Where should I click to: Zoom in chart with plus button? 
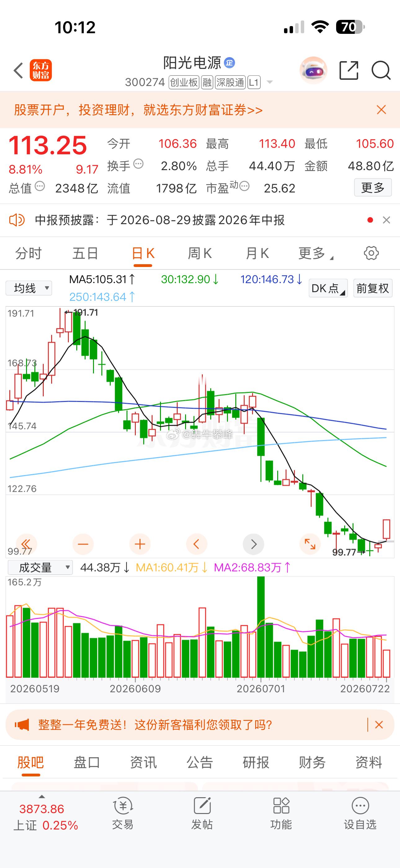click(x=140, y=544)
